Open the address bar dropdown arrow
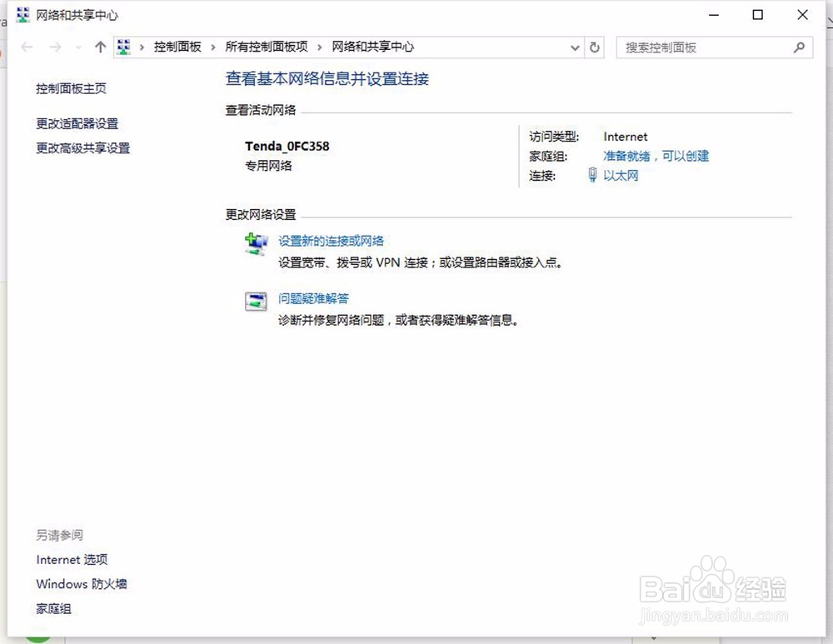This screenshot has width=833, height=644. [575, 47]
